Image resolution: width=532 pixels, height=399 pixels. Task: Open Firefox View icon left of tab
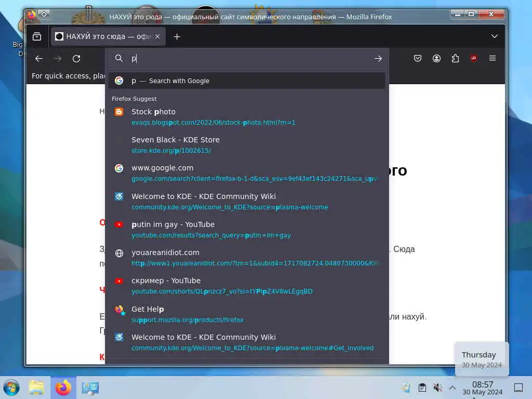[x=37, y=37]
